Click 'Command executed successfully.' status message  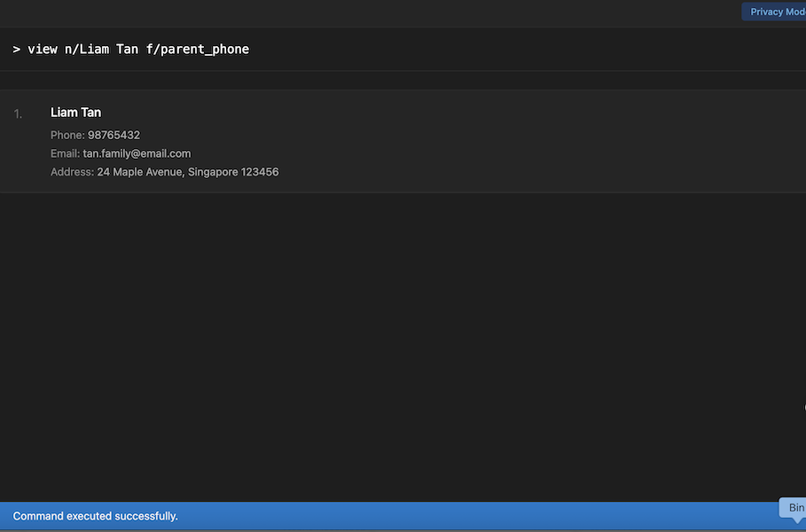point(96,516)
